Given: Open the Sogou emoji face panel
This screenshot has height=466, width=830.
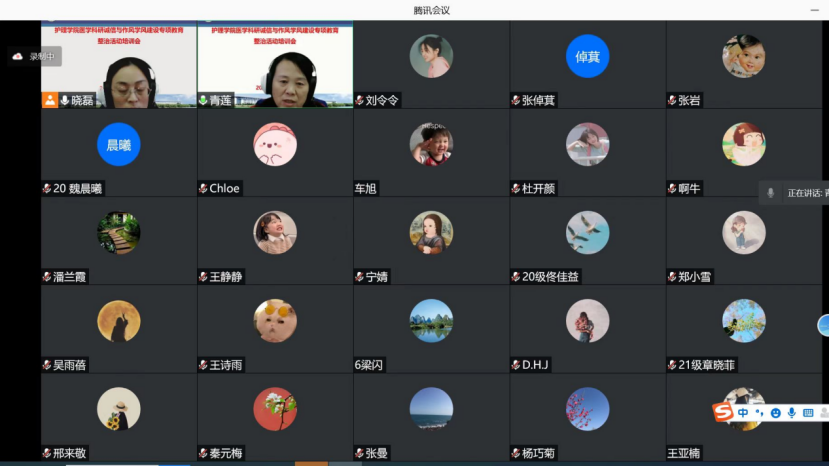Looking at the screenshot, I should [775, 413].
